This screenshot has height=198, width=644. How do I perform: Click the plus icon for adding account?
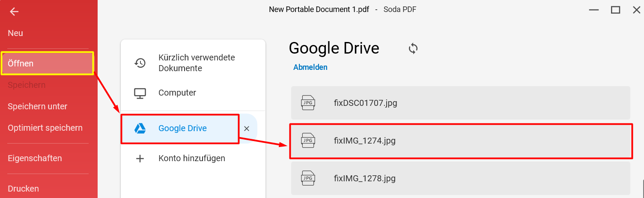click(140, 159)
